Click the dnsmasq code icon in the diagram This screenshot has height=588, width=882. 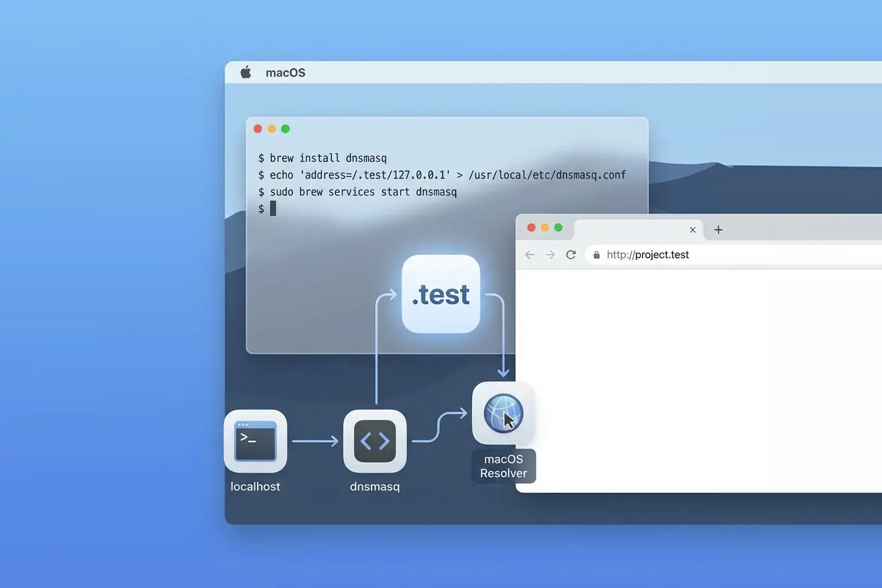point(374,441)
